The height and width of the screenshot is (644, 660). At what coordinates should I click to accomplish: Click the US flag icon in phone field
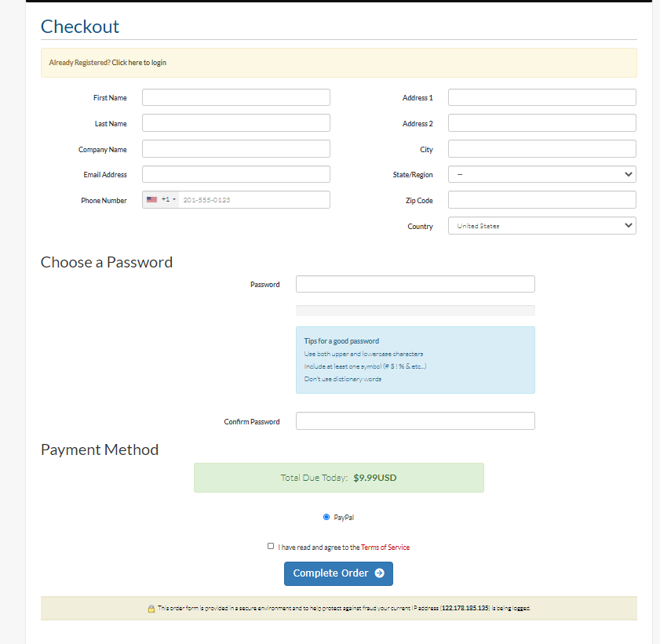pos(152,199)
